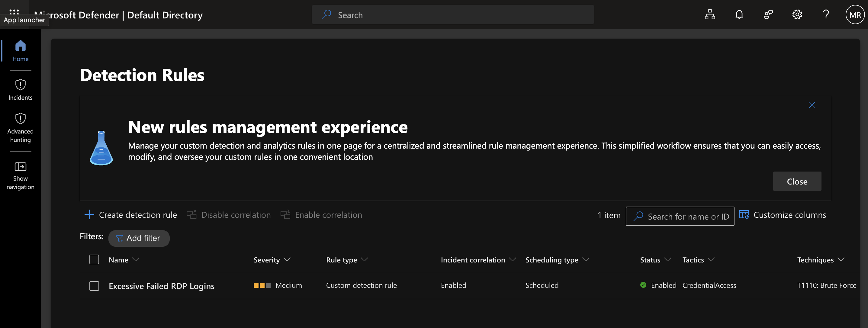Open the Excessive Failed RDP Logins rule
The image size is (868, 328).
(161, 286)
